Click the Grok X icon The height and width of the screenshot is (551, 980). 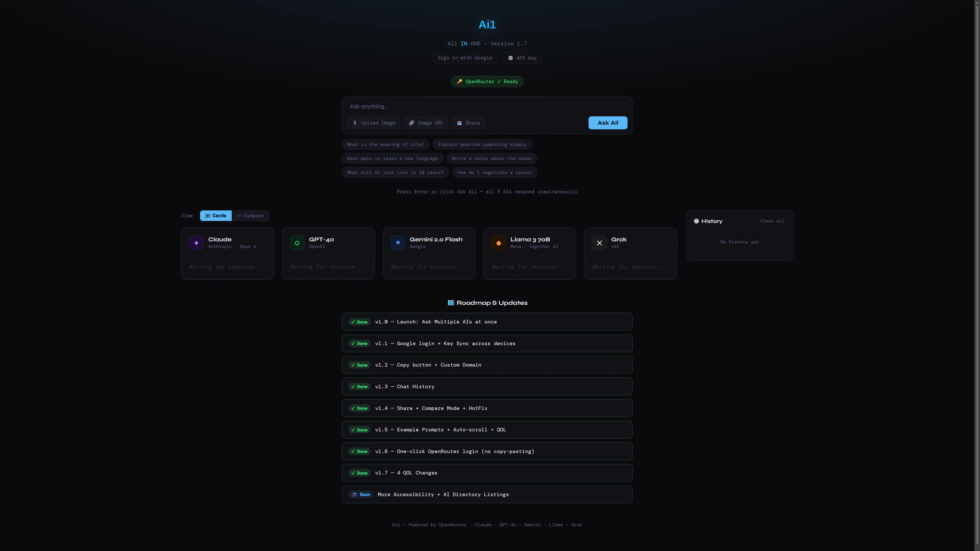pyautogui.click(x=599, y=243)
